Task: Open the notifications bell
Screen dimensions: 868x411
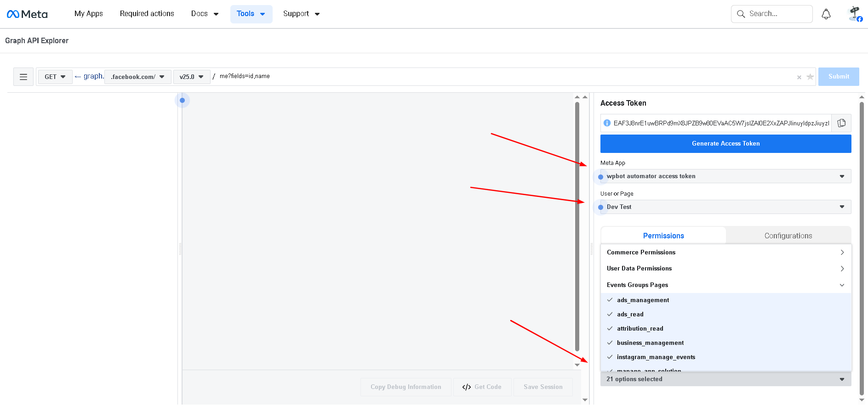Action: click(826, 14)
